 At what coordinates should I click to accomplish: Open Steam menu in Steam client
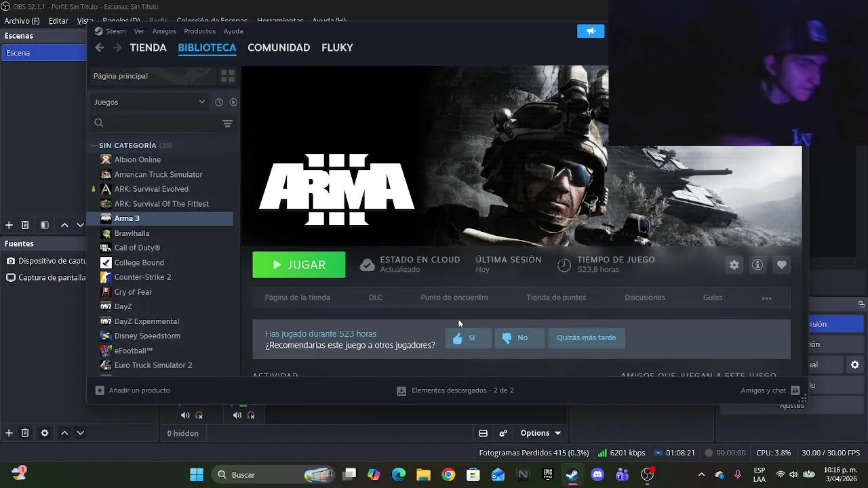tap(110, 31)
